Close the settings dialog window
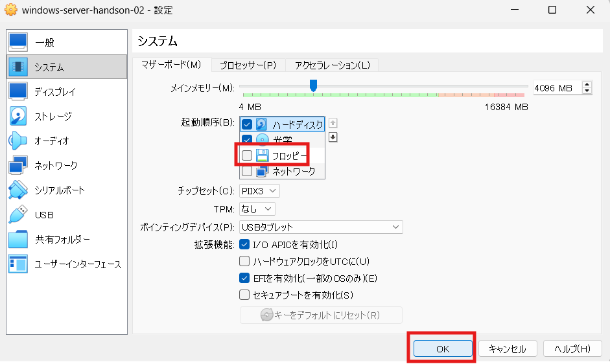Screen dimensions: 610x364 coord(590,10)
